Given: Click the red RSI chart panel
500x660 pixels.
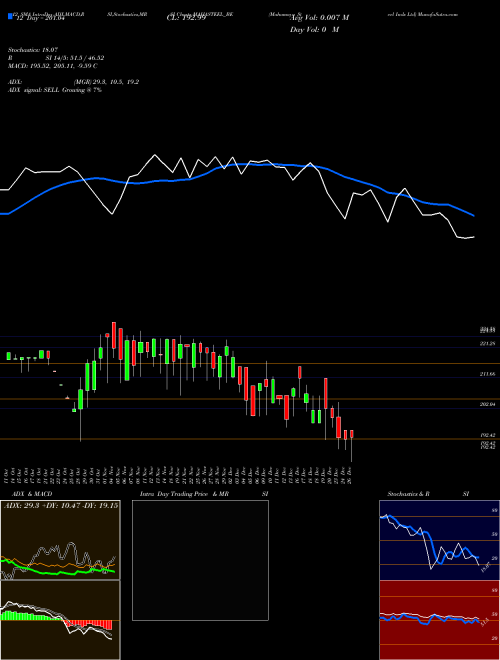Looking at the screenshot, I should click(x=439, y=620).
